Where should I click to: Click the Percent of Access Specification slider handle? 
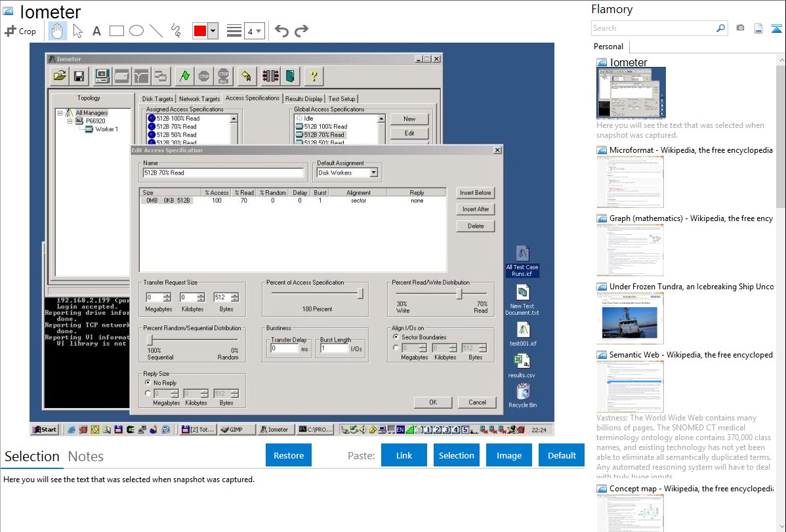[x=360, y=293]
